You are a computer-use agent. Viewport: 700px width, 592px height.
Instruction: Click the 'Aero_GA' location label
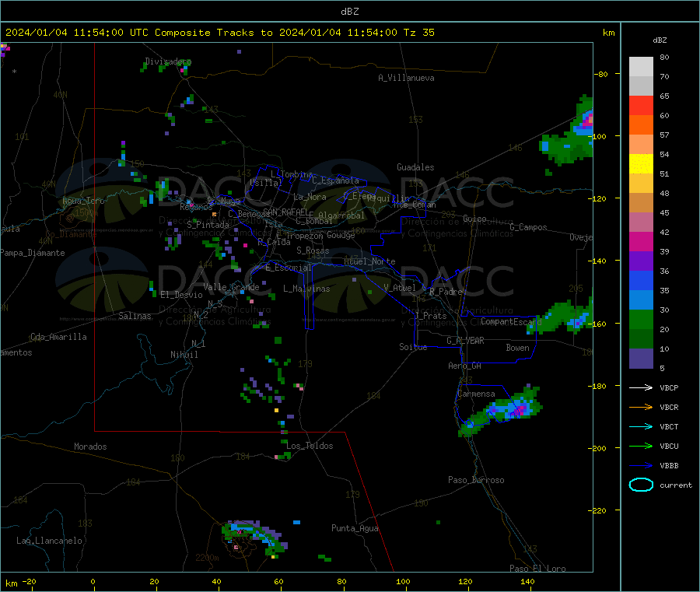465,366
